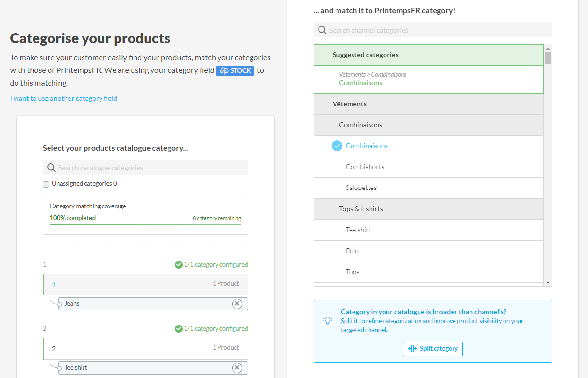The width and height of the screenshot is (588, 378).
Task: Click the scroll down arrow in category list
Action: (548, 283)
